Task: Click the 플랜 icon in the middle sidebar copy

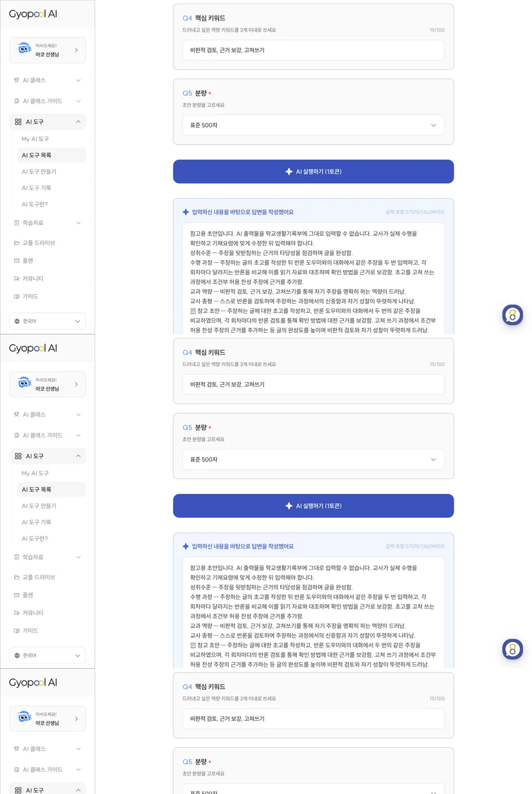Action: (x=17, y=595)
